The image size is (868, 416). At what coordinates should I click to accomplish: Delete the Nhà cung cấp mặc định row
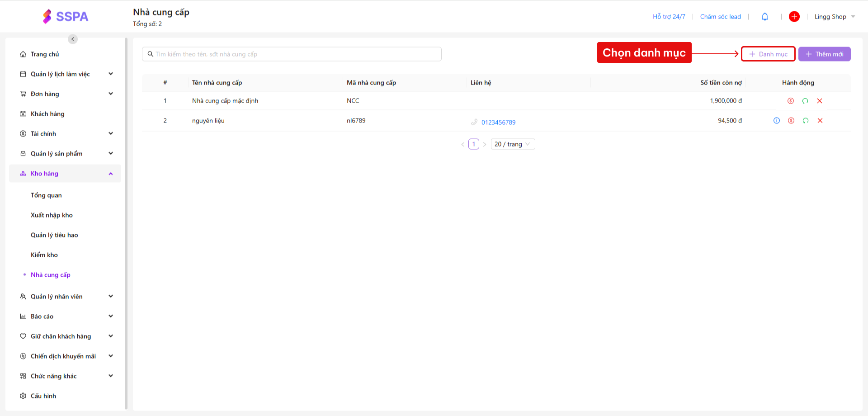(820, 101)
